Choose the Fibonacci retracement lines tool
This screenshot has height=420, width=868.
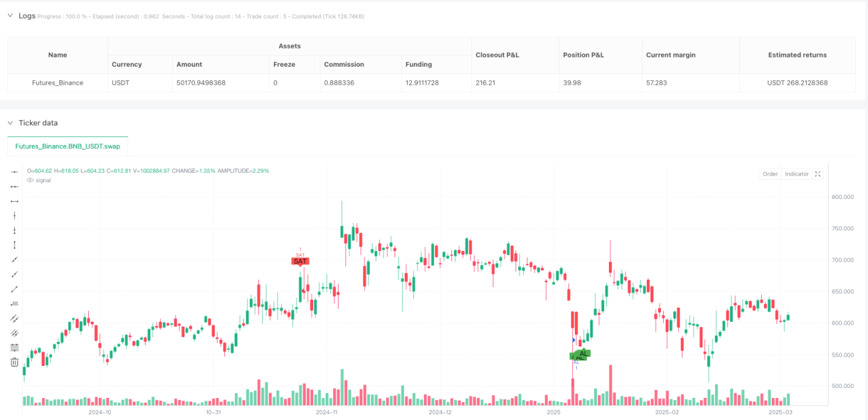(x=15, y=347)
